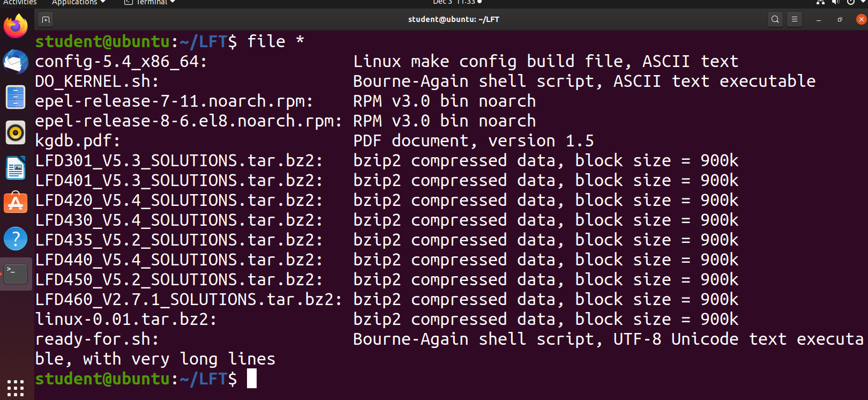Open the volume indicator in system tray
The image size is (868, 400).
[x=835, y=2]
